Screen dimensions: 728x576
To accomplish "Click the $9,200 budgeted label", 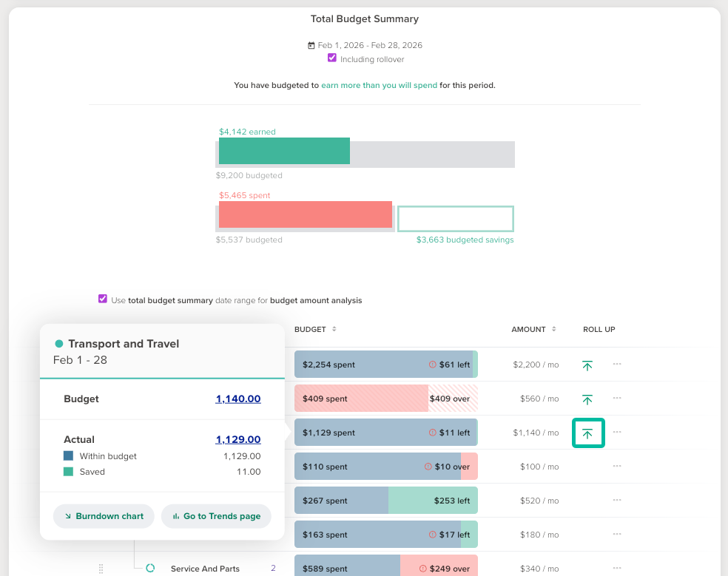I will click(x=249, y=175).
